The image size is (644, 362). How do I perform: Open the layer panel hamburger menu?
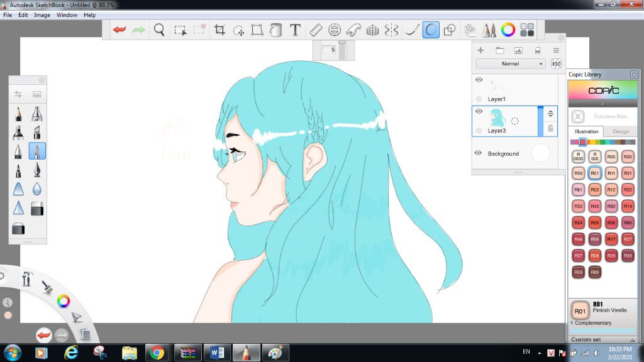[x=556, y=50]
